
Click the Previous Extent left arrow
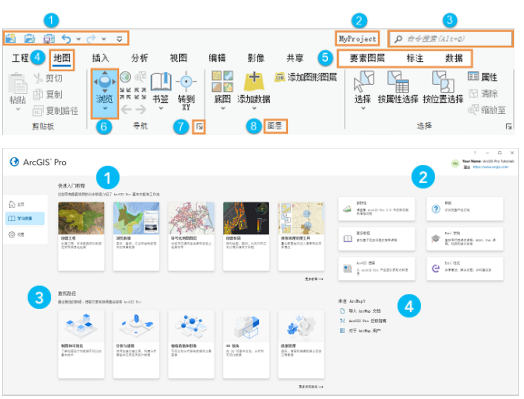tap(126, 109)
